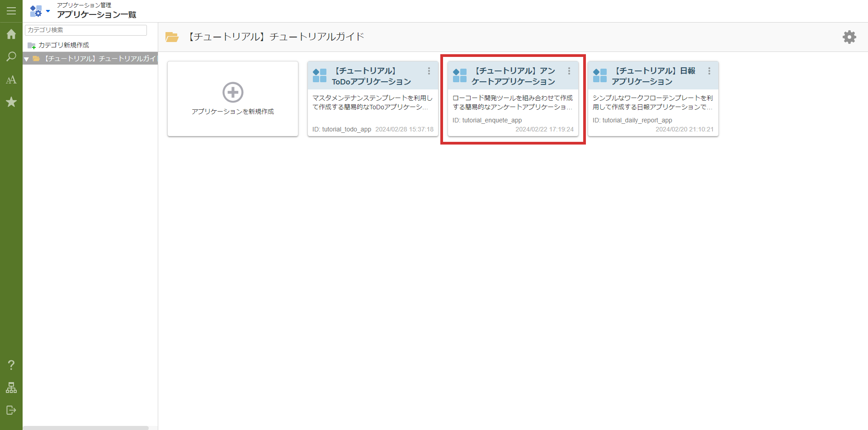This screenshot has width=868, height=430.
Task: Open favorites via the star icon
Action: (11, 102)
